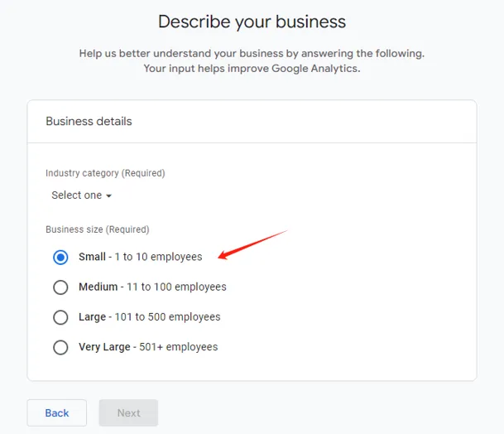Click the Very Large label text

pyautogui.click(x=104, y=347)
